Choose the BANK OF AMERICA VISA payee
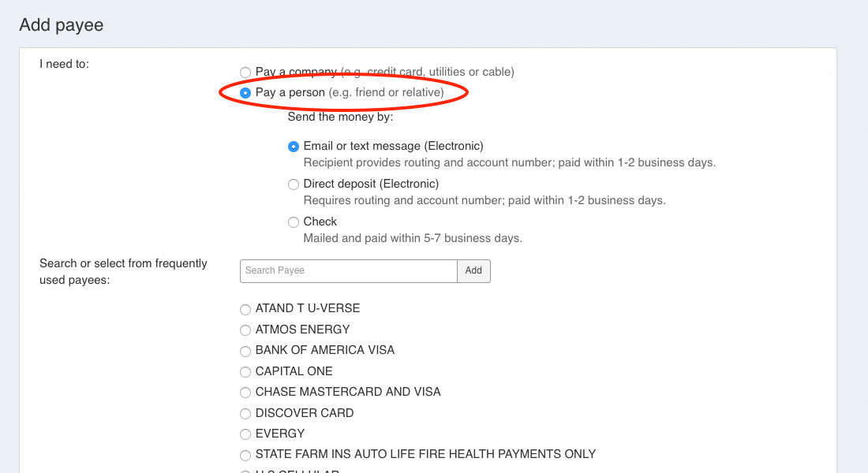The width and height of the screenshot is (868, 473). [245, 351]
